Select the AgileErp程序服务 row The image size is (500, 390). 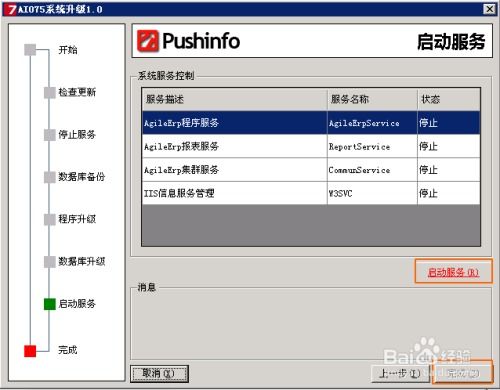coord(311,123)
